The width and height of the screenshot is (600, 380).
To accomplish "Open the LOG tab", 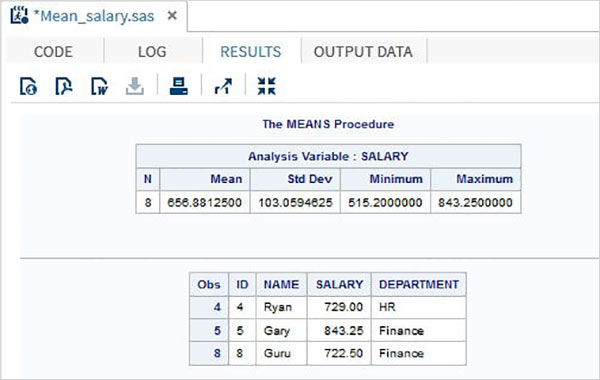I will [x=152, y=52].
